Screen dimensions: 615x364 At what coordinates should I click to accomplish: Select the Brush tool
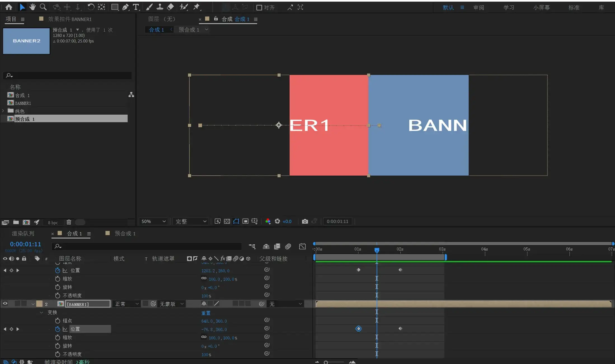pos(149,7)
